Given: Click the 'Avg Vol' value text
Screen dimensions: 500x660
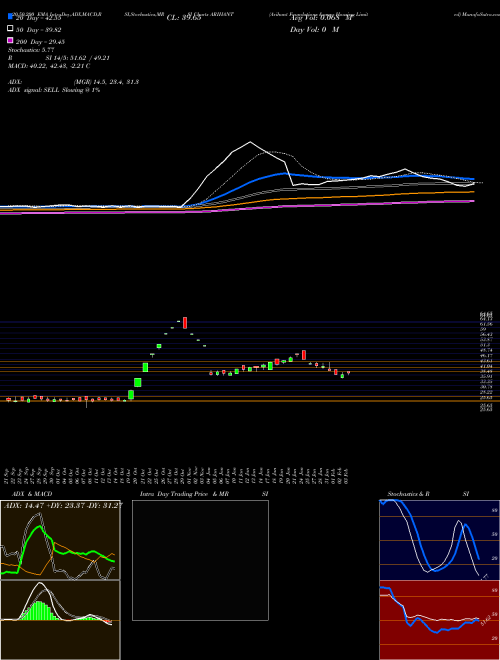Looking at the screenshot, I should coord(321,18).
